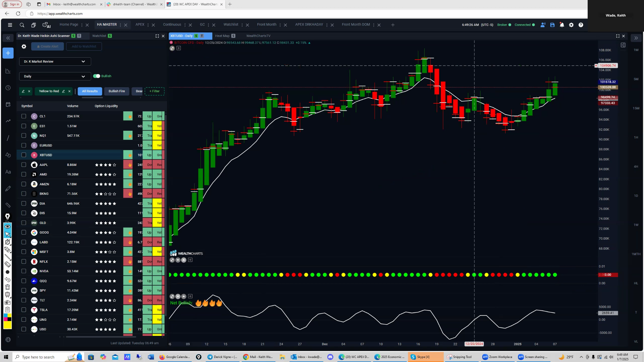The height and width of the screenshot is (362, 644).
Task: Collapse the left sidebar double chevron
Action: pyautogui.click(x=8, y=38)
